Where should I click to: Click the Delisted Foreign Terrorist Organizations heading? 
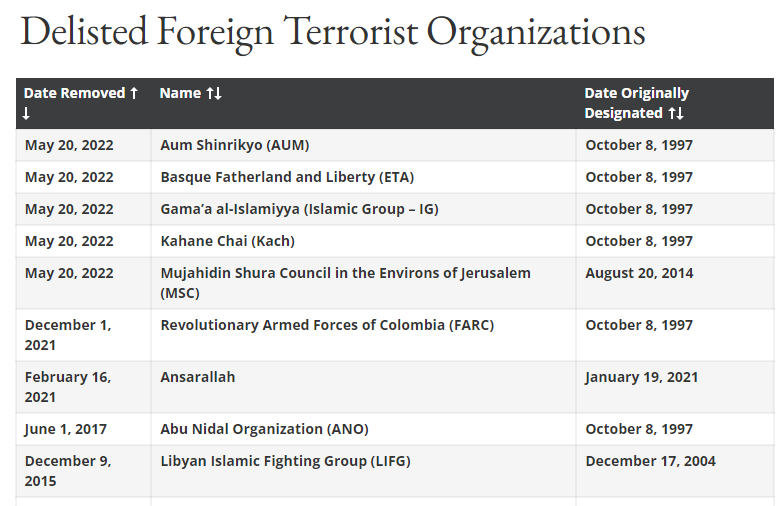333,32
